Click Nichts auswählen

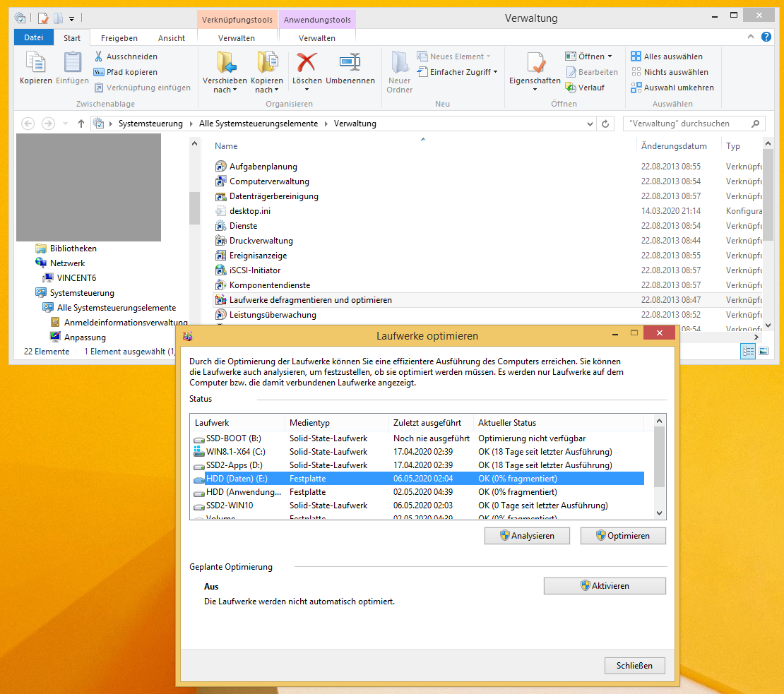[x=670, y=72]
